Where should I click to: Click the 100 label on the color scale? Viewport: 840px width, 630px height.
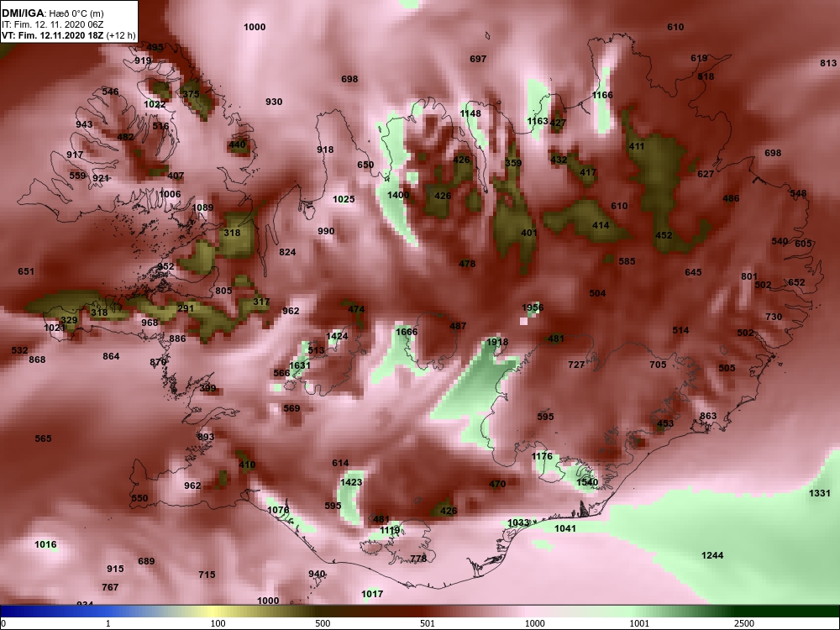point(218,623)
